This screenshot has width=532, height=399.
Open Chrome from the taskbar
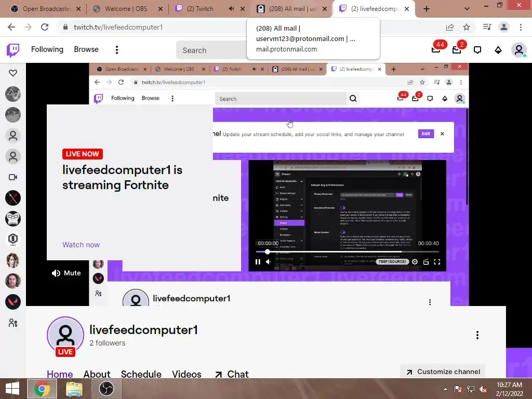click(42, 389)
